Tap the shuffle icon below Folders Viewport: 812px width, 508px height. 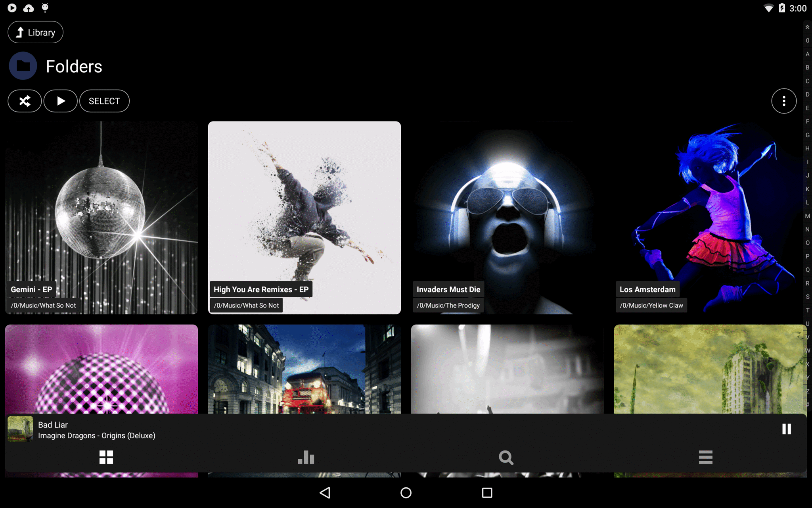coord(24,101)
